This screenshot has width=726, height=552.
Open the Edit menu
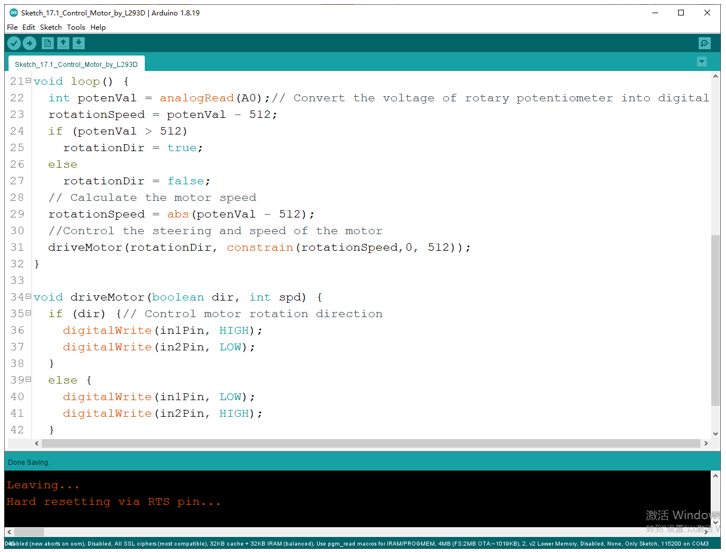(29, 27)
